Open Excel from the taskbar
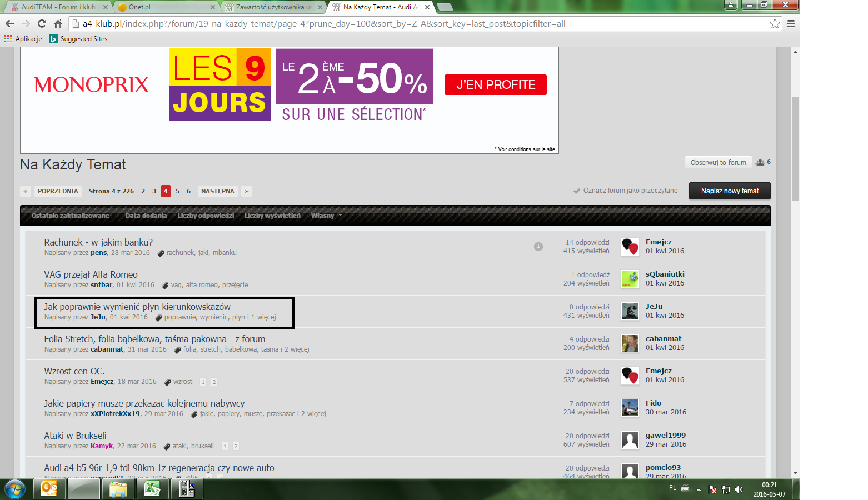Viewport: 868px width, 500px height. point(152,489)
